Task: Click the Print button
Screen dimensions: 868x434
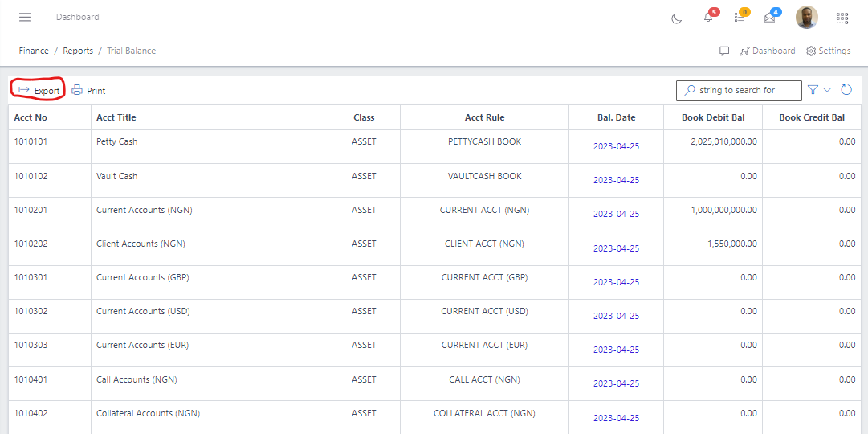Action: click(88, 91)
